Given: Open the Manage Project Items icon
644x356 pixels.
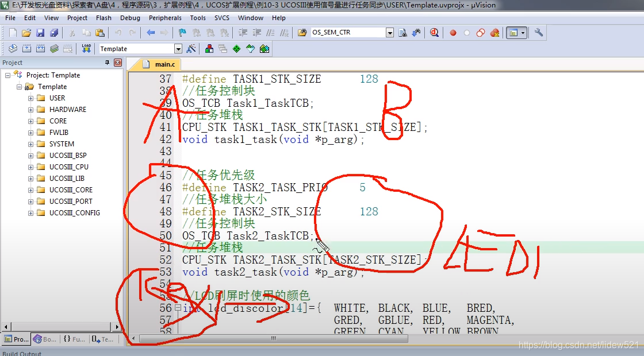Looking at the screenshot, I should pyautogui.click(x=209, y=49).
